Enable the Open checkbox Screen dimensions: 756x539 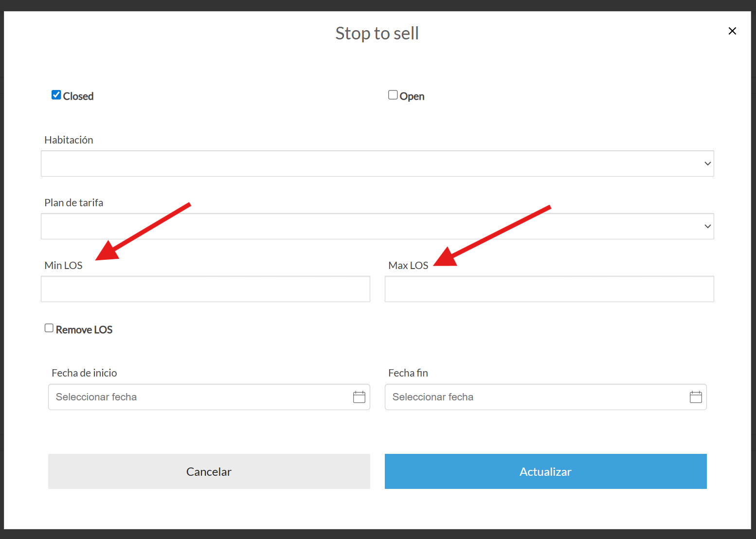coord(393,95)
